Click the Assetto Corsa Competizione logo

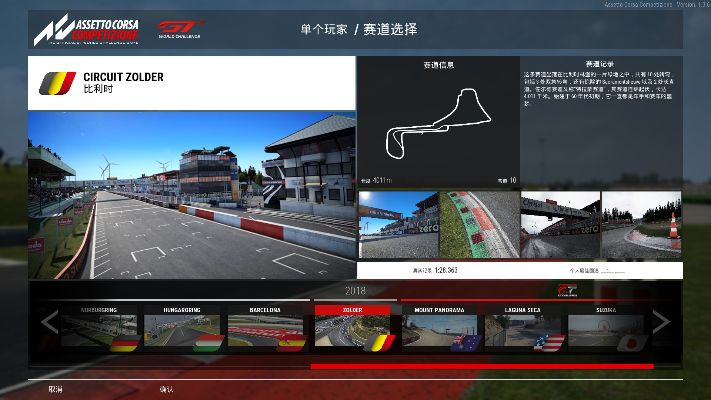86,30
